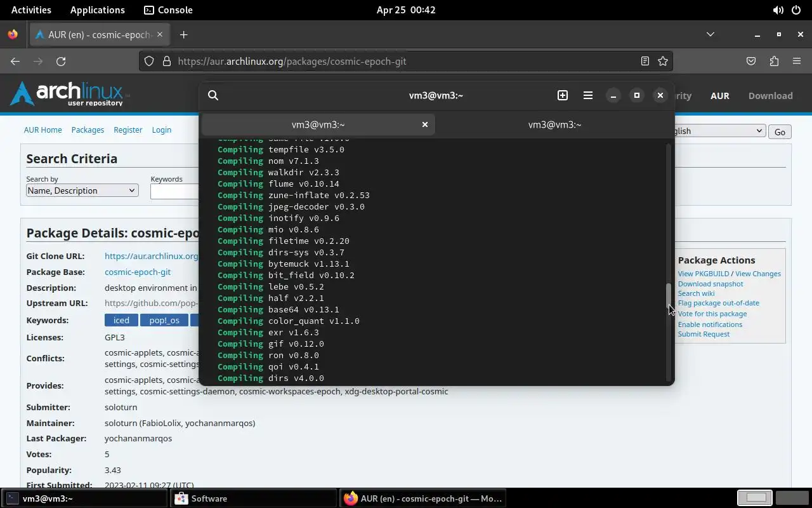812x508 pixels.
Task: Switch to Software window in taskbar
Action: click(x=254, y=498)
